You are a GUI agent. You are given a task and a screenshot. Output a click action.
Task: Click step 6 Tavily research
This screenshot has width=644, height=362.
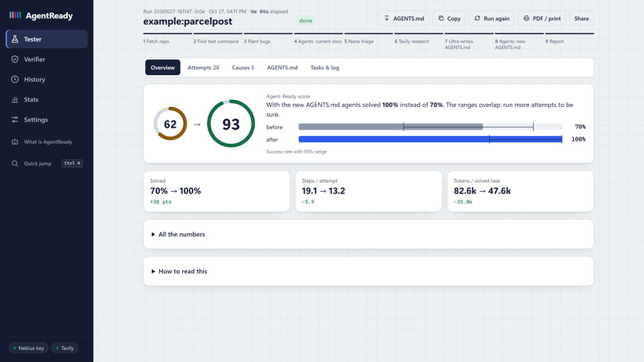pyautogui.click(x=419, y=38)
